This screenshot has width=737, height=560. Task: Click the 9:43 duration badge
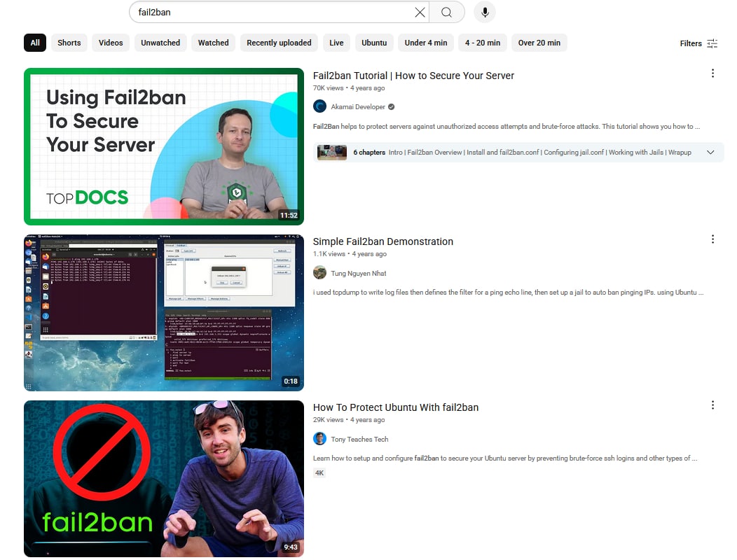(x=290, y=547)
